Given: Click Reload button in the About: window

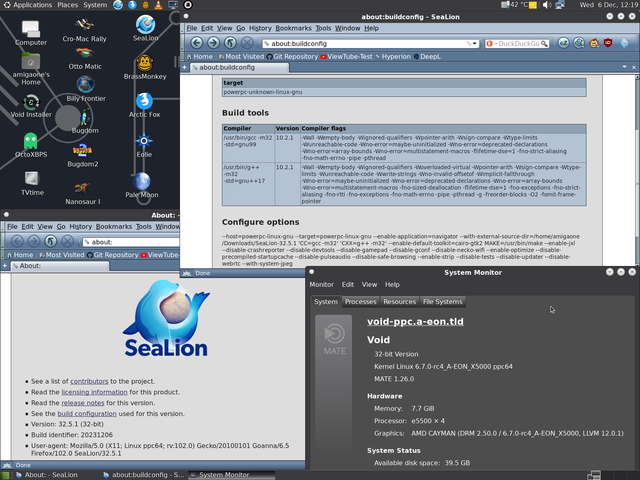Looking at the screenshot, I should coord(51,241).
